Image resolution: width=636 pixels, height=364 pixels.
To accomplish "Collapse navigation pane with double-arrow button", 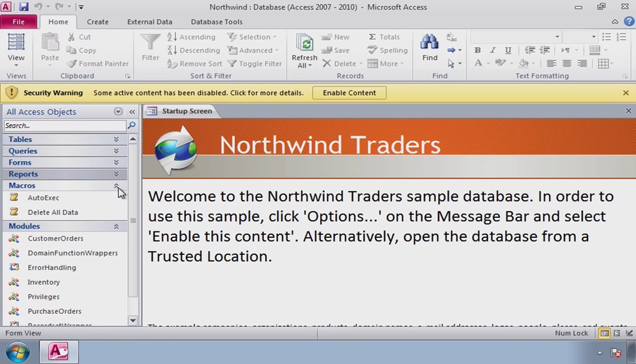I will pos(132,112).
